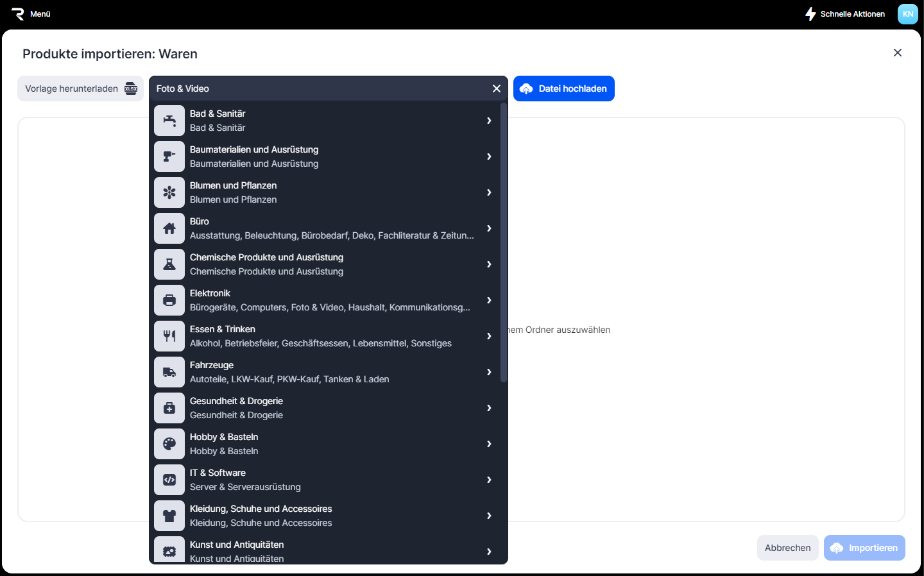Expand Gesundheit & Drogerie subcategories chevron
924x576 pixels.
pos(489,408)
